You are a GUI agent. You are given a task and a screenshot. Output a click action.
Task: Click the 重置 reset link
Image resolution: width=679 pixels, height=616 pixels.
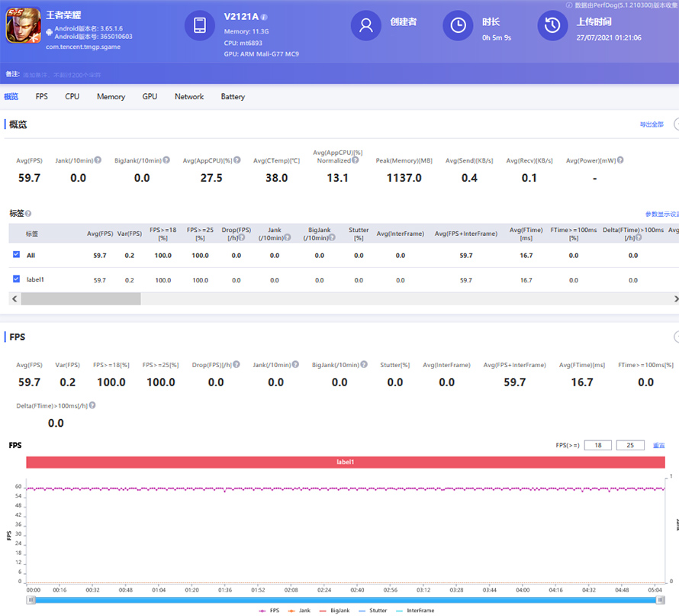click(x=658, y=445)
